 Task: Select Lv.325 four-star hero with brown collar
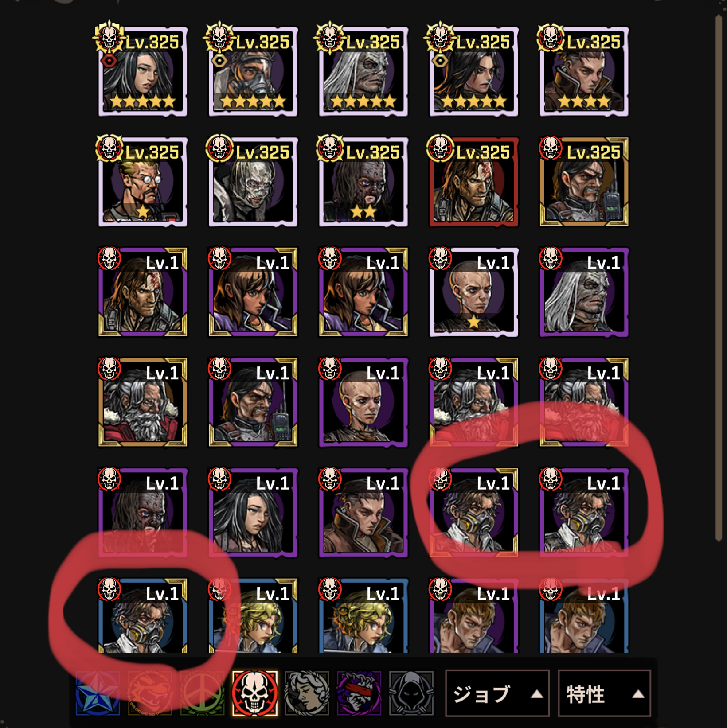(x=584, y=71)
